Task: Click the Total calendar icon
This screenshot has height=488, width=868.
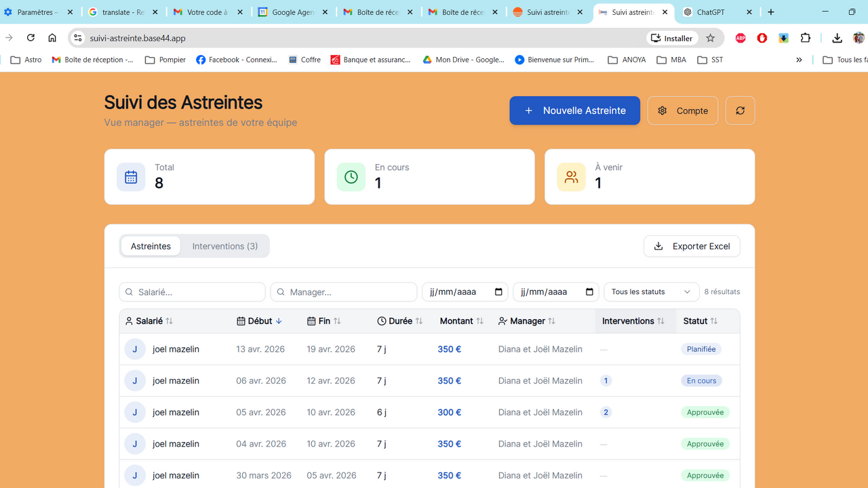Action: (x=131, y=177)
